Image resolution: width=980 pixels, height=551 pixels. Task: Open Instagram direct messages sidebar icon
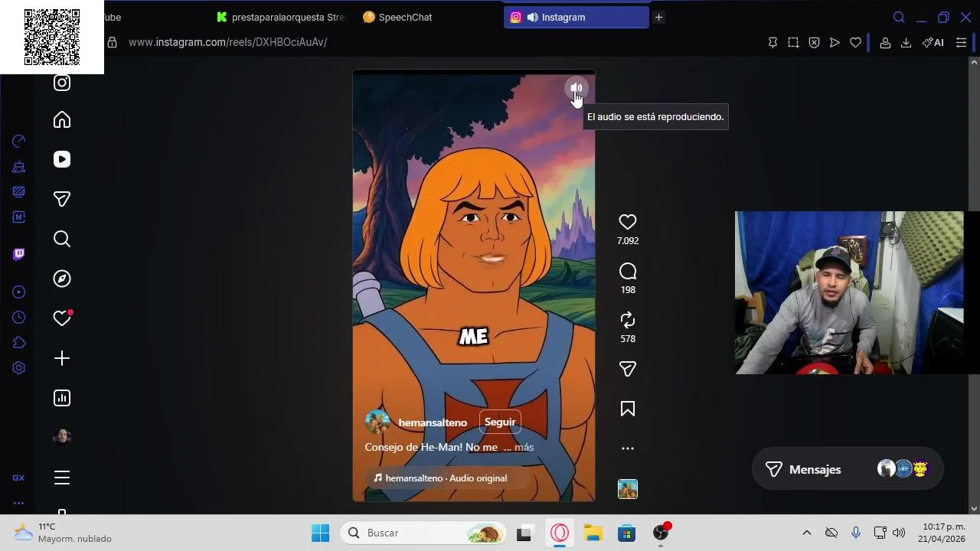click(x=62, y=199)
